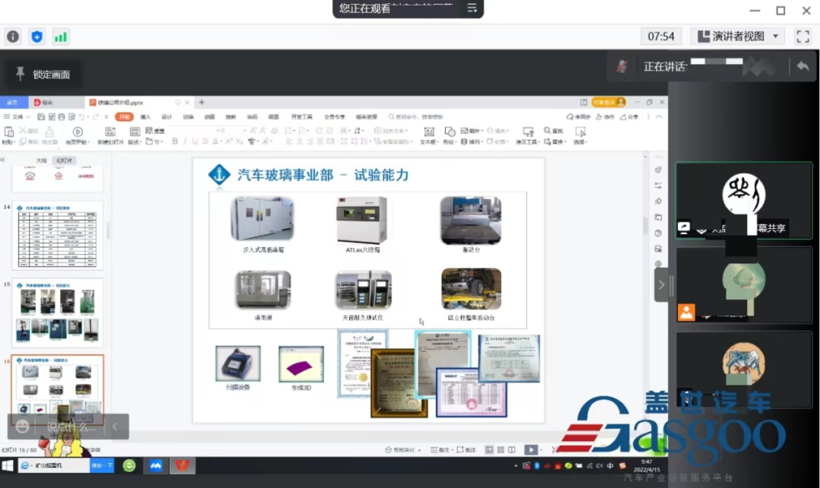The width and height of the screenshot is (820, 488).
Task: Click the reply arrow beside the speaker
Action: pyautogui.click(x=802, y=66)
